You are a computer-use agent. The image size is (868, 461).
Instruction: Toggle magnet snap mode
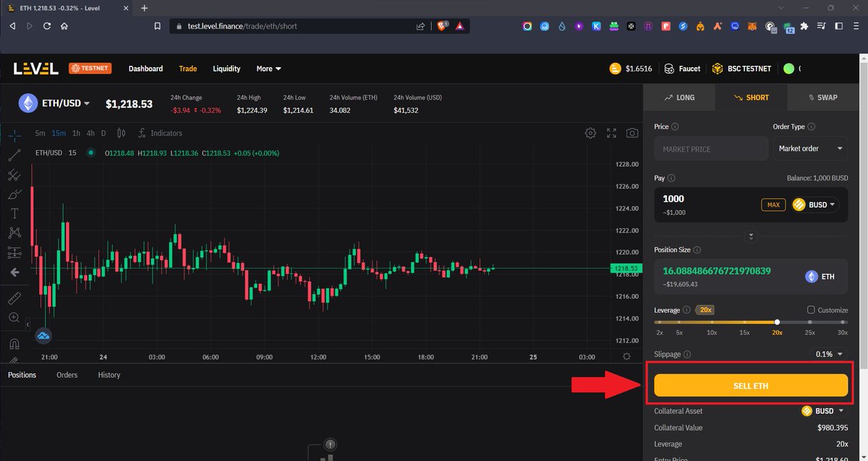click(x=14, y=343)
